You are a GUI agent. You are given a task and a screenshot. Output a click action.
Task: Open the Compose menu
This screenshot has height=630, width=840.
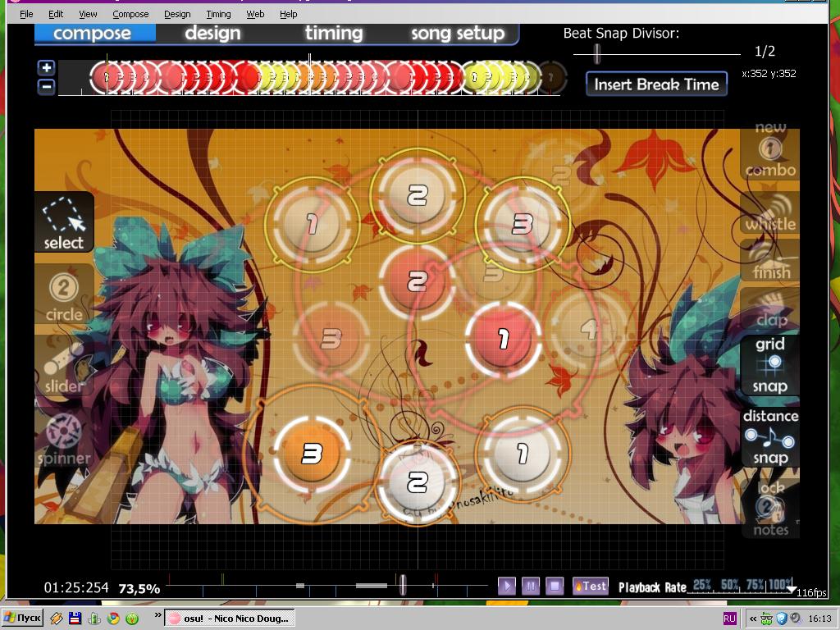pos(130,14)
